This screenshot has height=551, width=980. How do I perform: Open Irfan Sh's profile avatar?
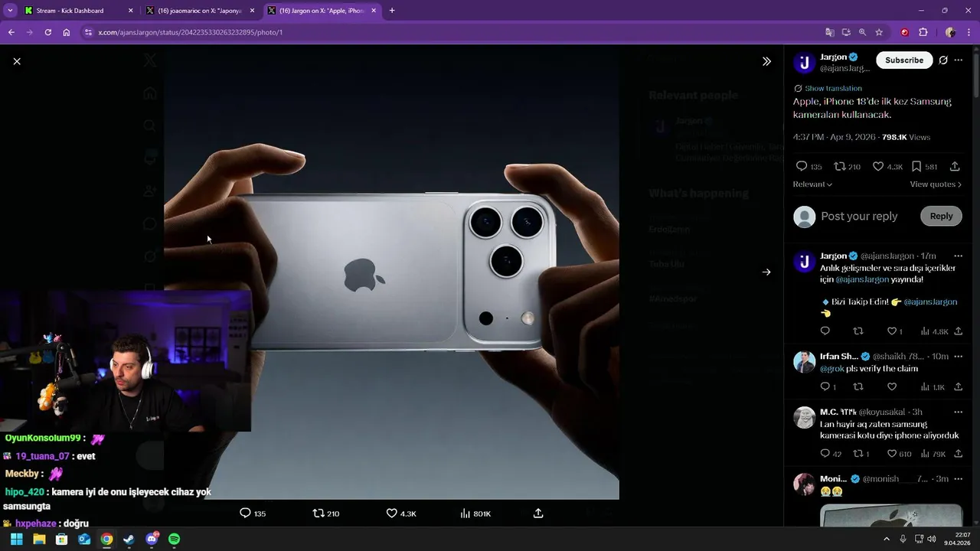(x=804, y=361)
